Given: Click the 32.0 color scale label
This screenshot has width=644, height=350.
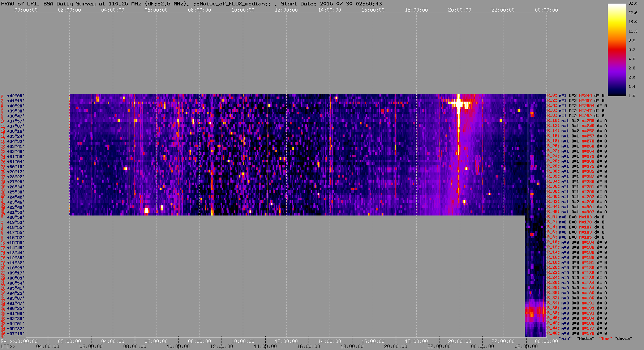Looking at the screenshot, I should [x=633, y=3].
